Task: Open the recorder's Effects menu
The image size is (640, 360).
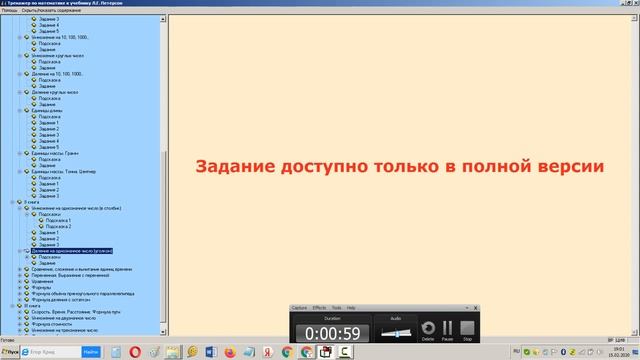Action: pyautogui.click(x=319, y=308)
